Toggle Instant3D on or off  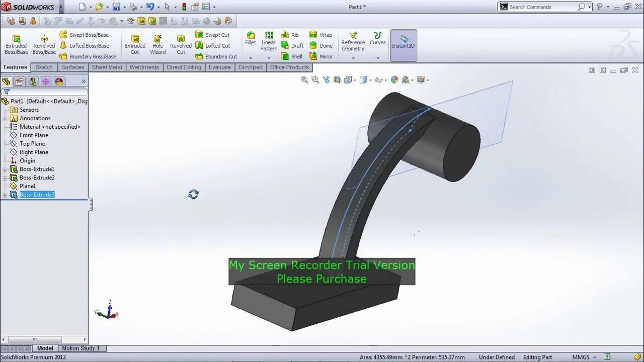(x=403, y=44)
